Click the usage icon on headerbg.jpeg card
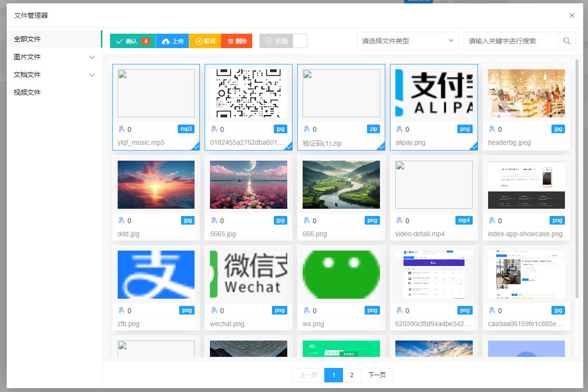588x392 pixels. [x=492, y=129]
